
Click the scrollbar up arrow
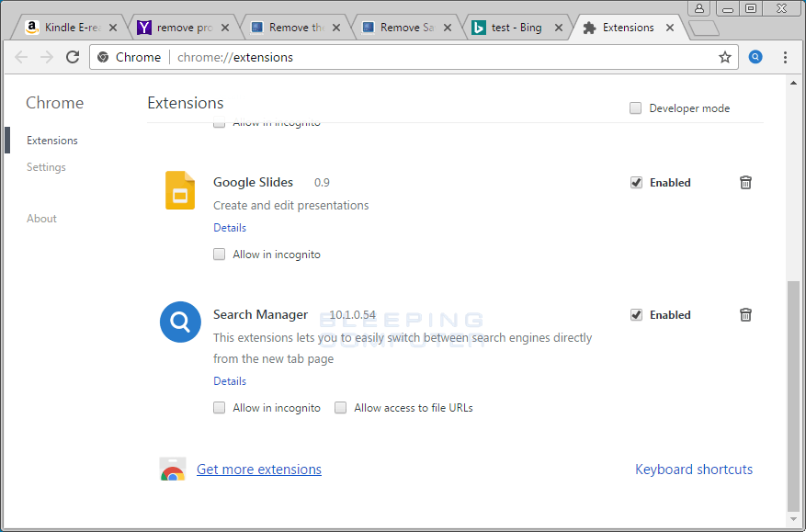pos(794,83)
